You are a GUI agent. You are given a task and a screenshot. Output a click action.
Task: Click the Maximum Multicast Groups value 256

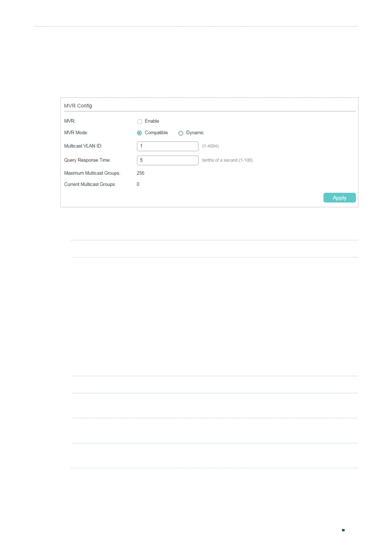point(141,173)
